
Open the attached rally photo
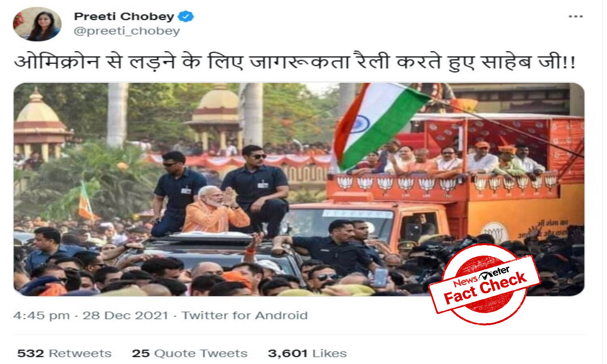click(x=299, y=189)
